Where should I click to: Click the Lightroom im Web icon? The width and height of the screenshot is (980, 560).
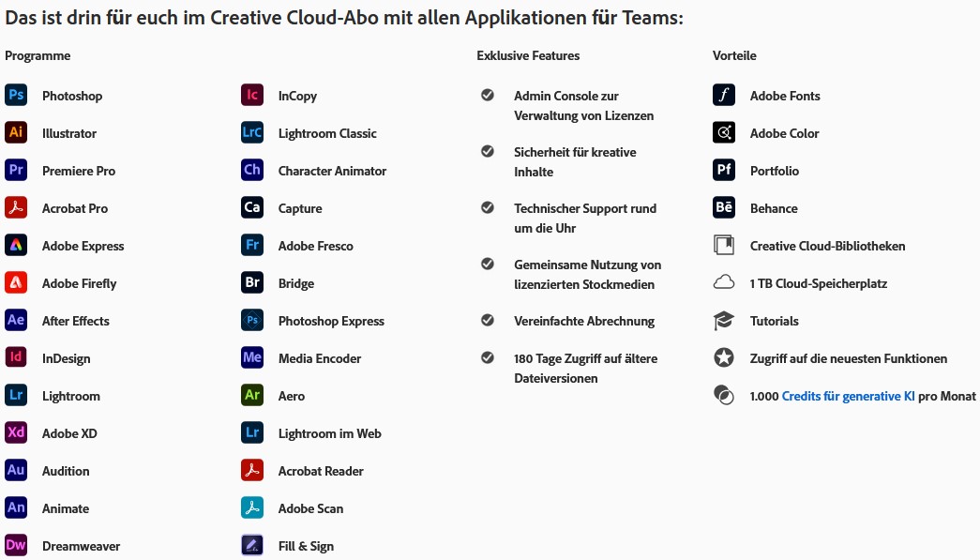pos(252,432)
